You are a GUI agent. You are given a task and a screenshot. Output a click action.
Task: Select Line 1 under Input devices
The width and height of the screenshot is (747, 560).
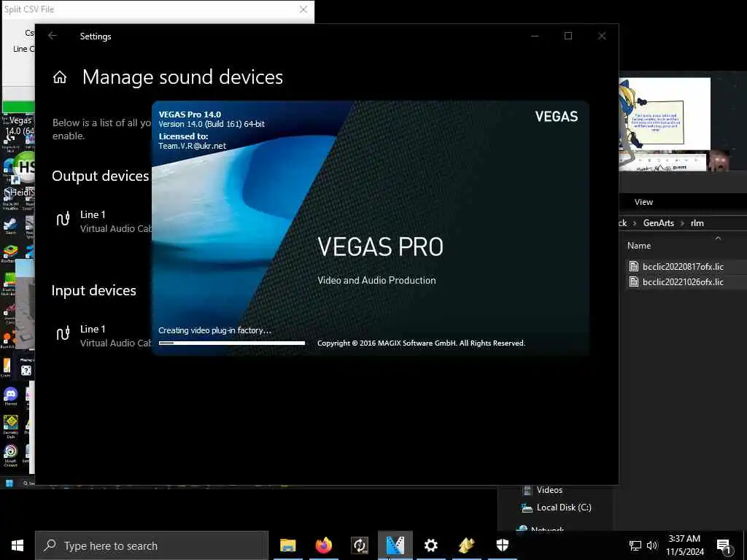pos(93,329)
